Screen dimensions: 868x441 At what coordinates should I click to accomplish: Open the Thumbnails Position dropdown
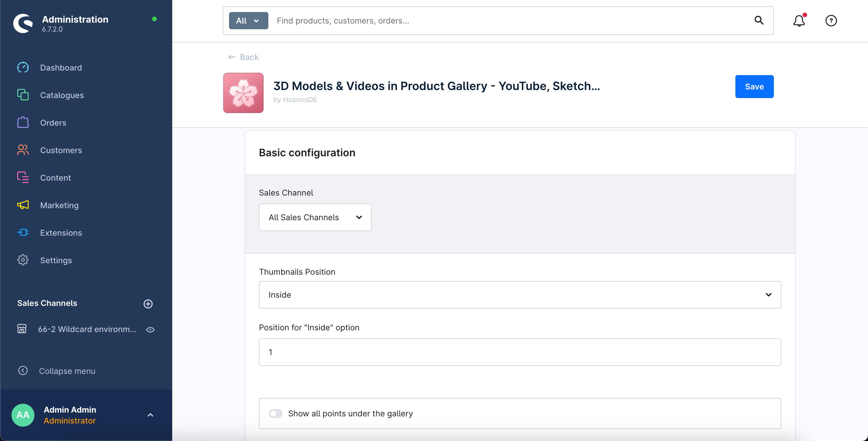point(520,295)
